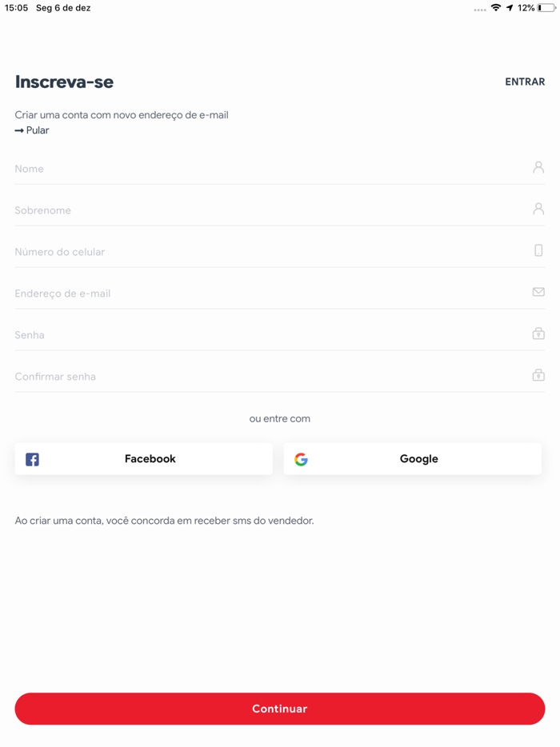Tap the Facebook logo icon
560x747 pixels.
point(32,460)
